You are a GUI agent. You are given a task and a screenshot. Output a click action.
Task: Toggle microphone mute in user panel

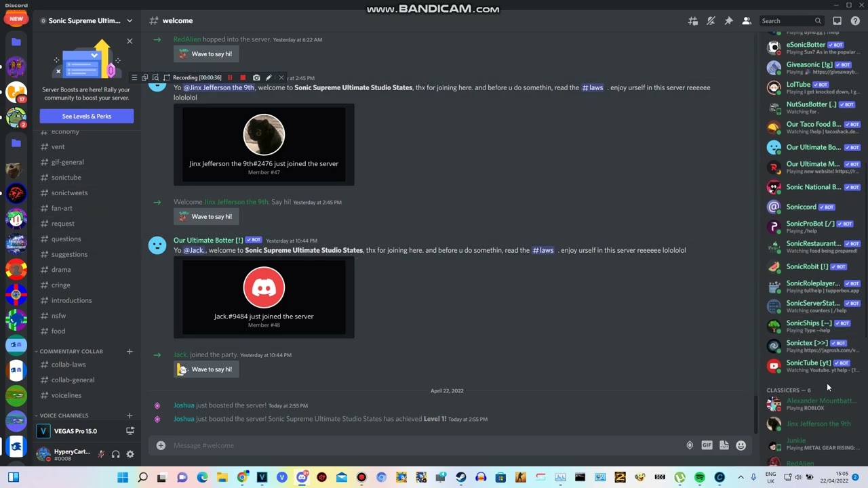101,454
